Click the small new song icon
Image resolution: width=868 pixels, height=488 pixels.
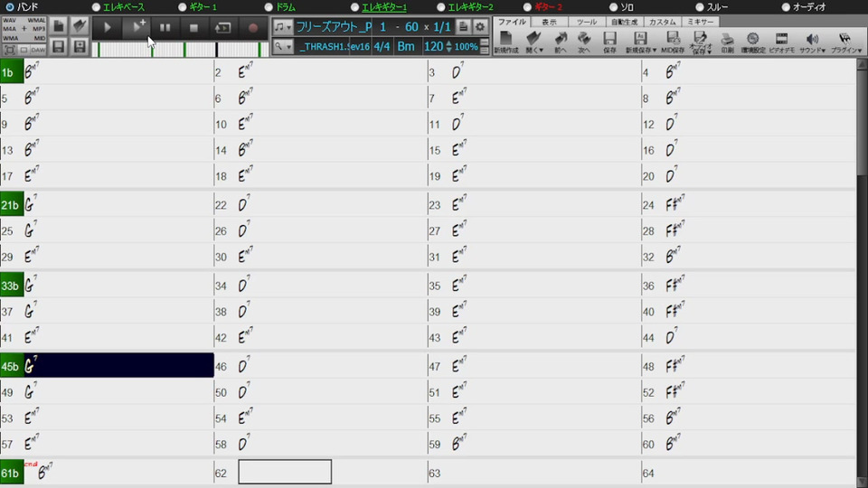pyautogui.click(x=59, y=26)
